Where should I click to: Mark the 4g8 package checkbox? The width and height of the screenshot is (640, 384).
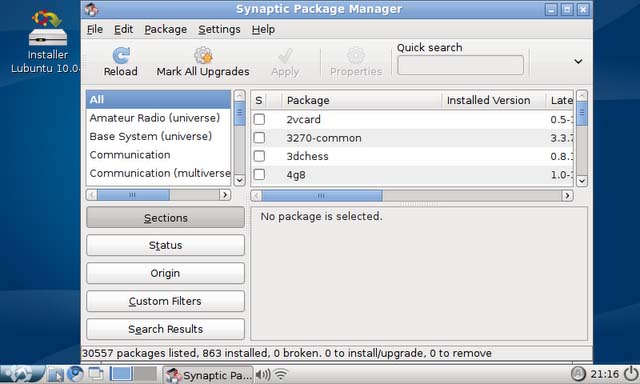click(259, 174)
